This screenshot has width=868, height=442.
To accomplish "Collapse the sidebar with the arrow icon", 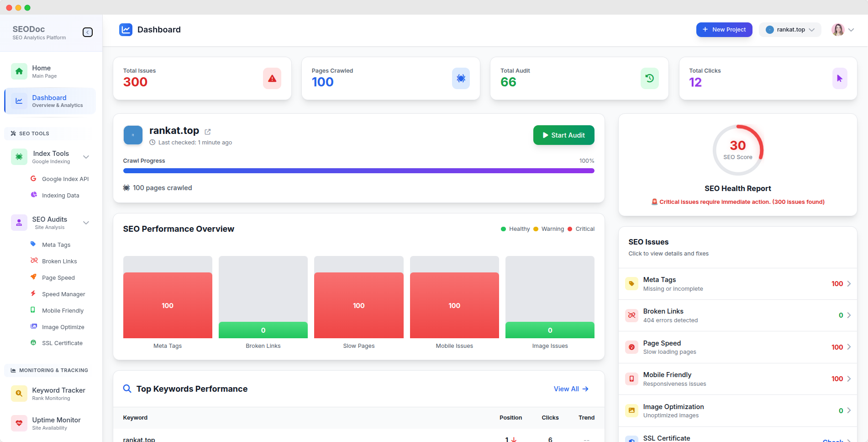I will pos(88,32).
